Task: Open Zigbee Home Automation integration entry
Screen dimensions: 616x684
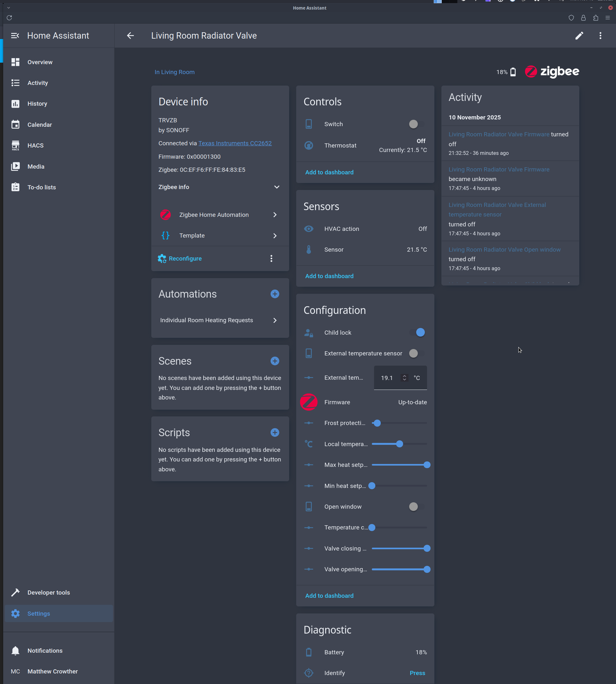Action: [219, 215]
